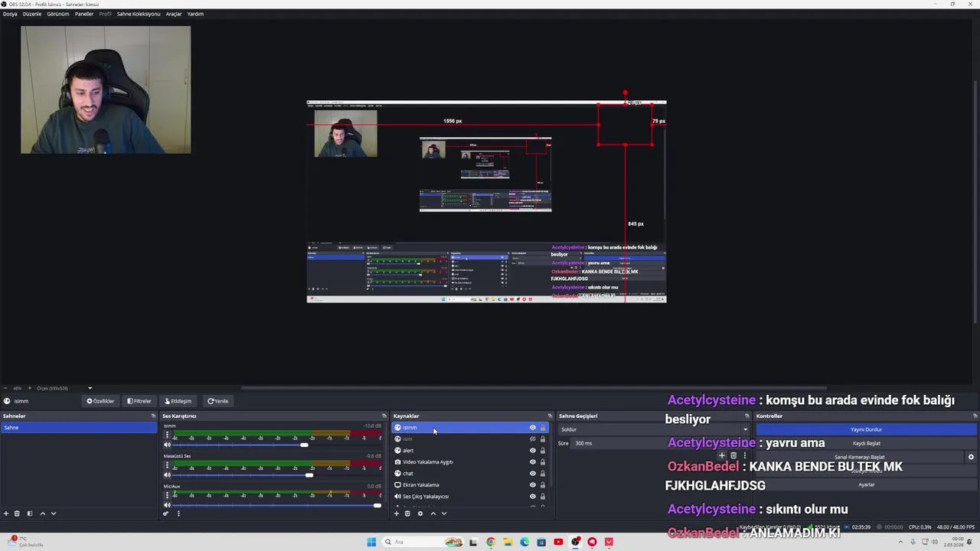The width and height of the screenshot is (980, 551).
Task: Remove scene via trash icon in Sahneler
Action: pyautogui.click(x=17, y=514)
